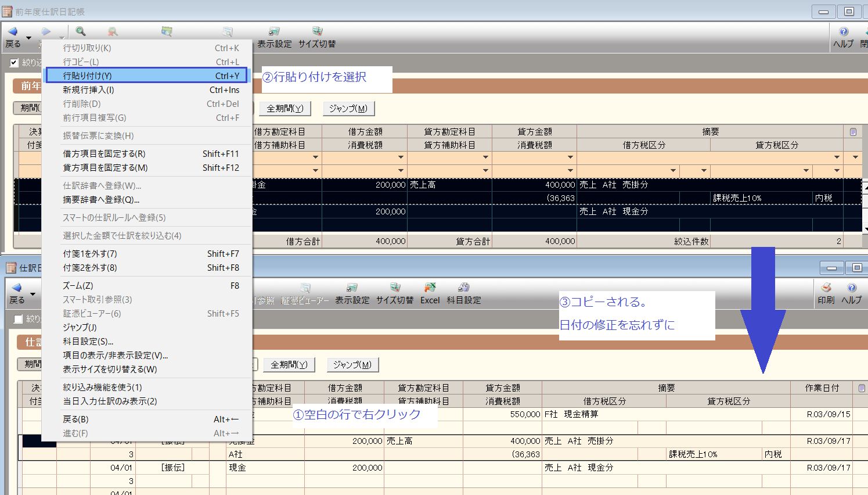Check the 絞り込み checkbox in lower 仕訳日記帳

pos(19,319)
